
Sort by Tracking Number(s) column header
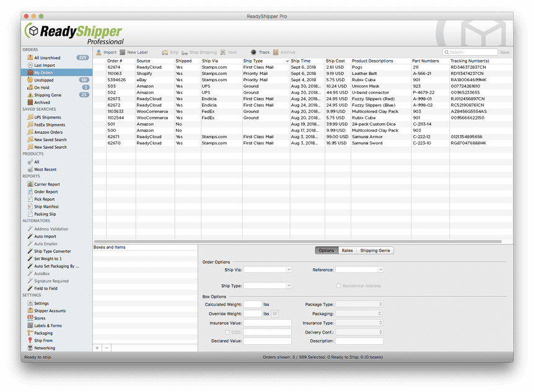(x=470, y=61)
